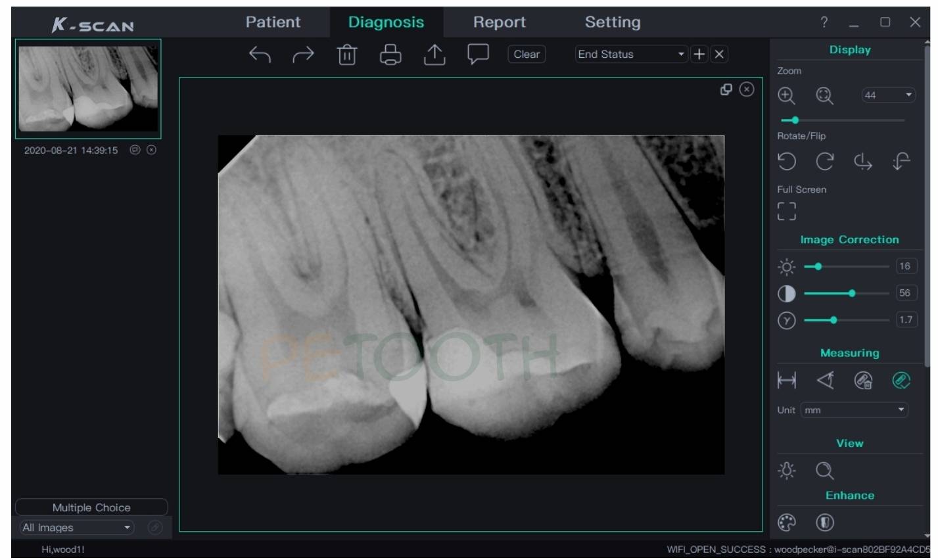Click the fit-to-window zoom icon
The height and width of the screenshot is (560, 938).
coord(824,96)
